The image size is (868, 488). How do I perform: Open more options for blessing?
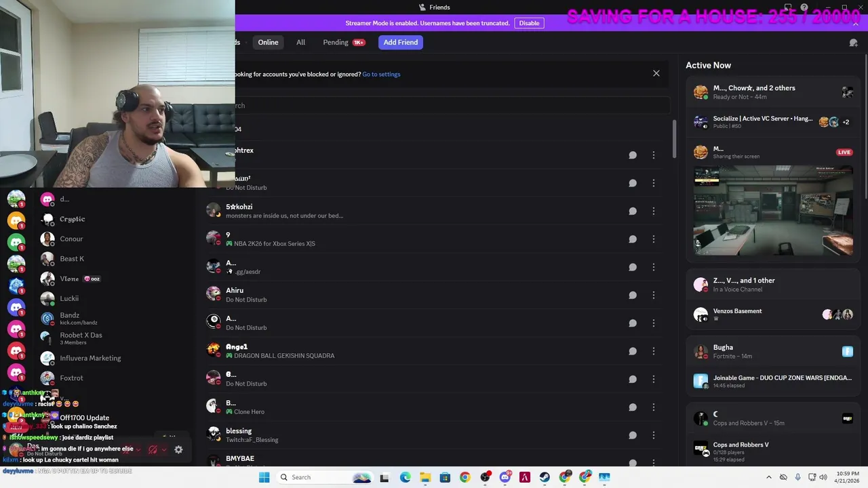point(654,435)
